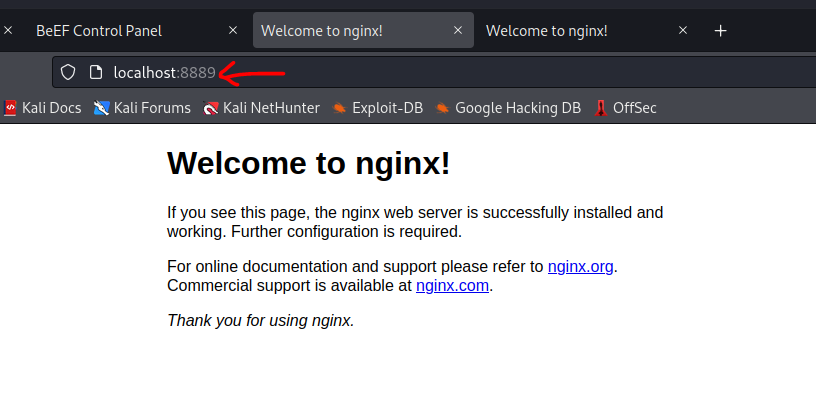
Task: Open the Kali NetHunter bookmark
Action: tap(261, 108)
